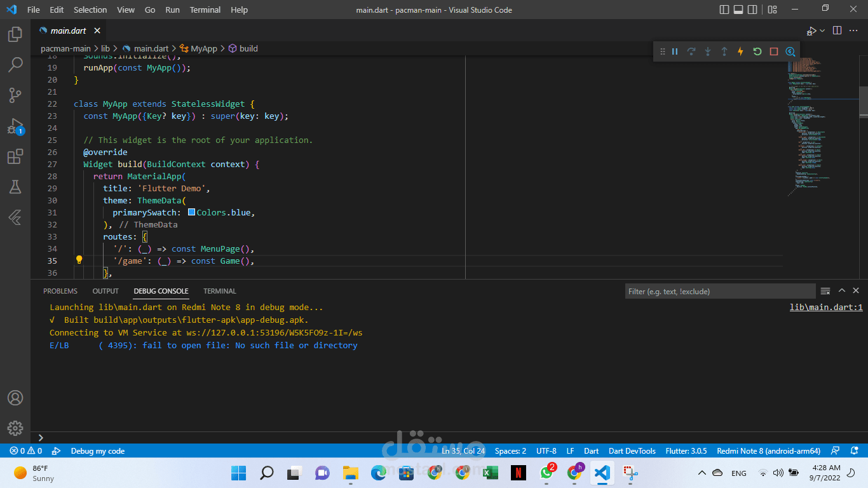The height and width of the screenshot is (488, 868).
Task: Toggle the bottom panel layout button
Action: click(738, 10)
